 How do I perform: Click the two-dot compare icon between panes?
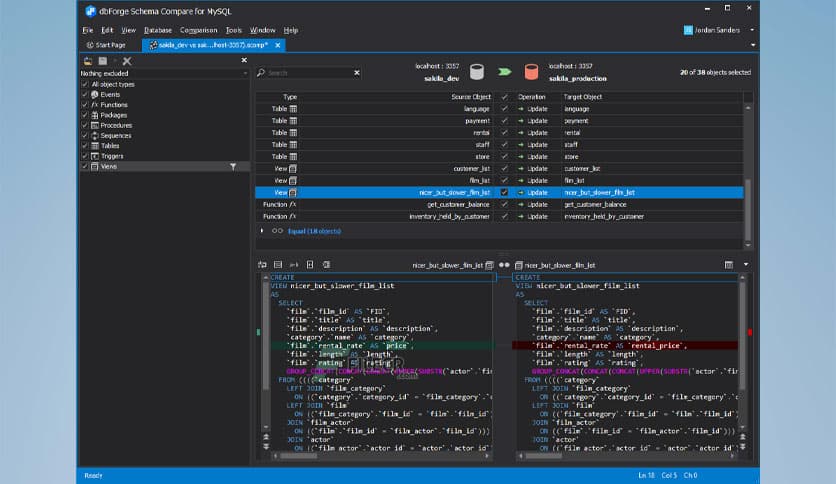(504, 265)
